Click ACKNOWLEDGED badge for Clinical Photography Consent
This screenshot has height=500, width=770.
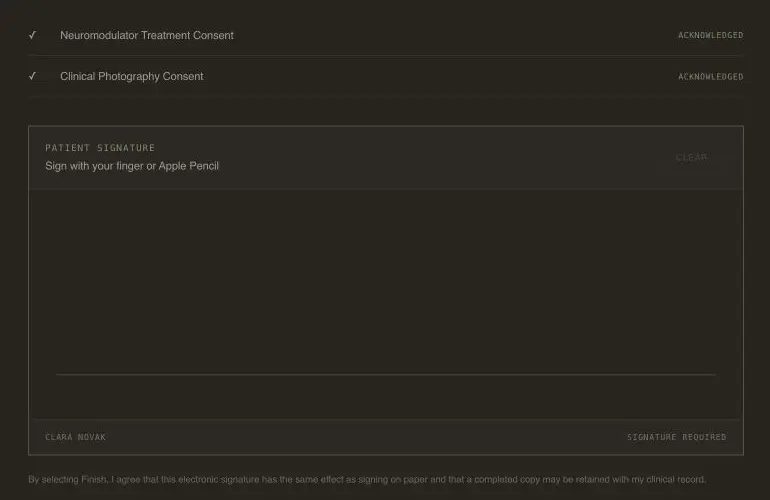(x=711, y=77)
